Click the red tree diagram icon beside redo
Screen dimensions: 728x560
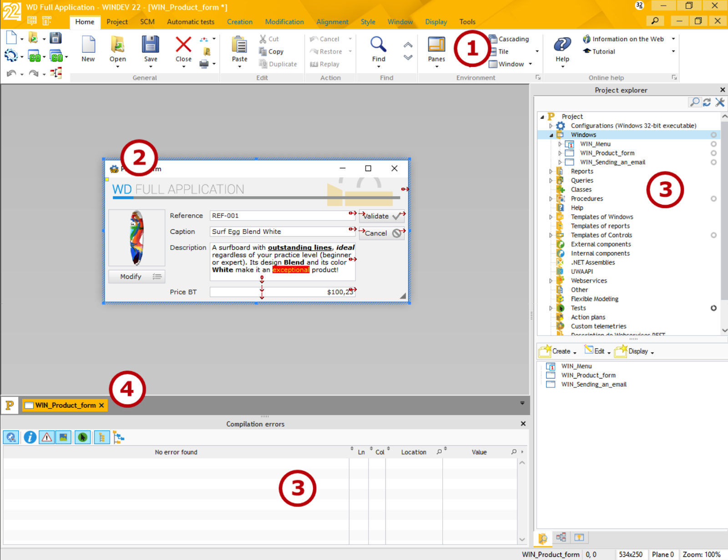[56, 73]
